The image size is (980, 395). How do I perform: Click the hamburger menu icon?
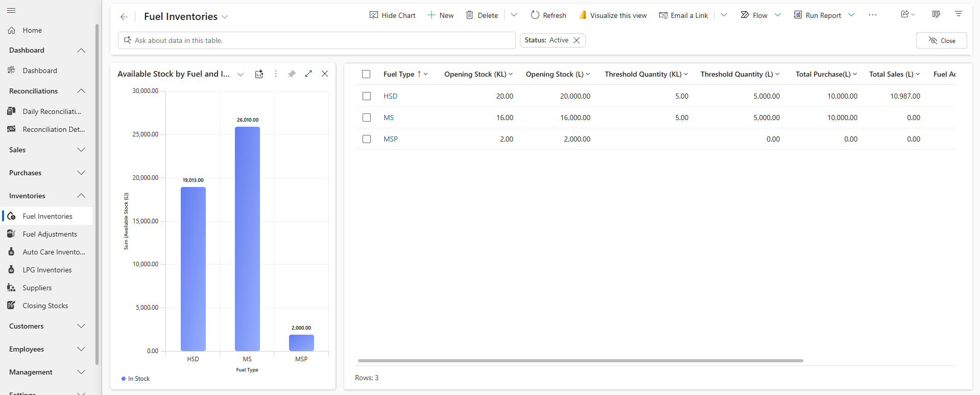pyautogui.click(x=11, y=11)
